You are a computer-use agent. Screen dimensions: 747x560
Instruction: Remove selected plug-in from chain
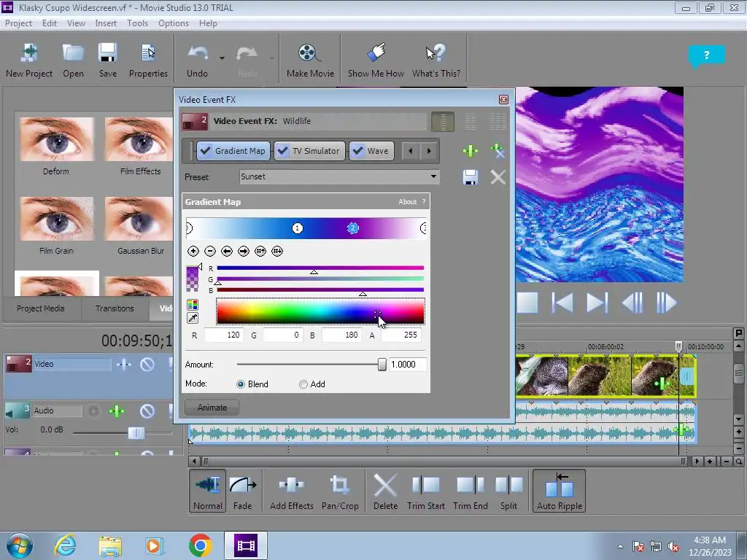tap(498, 151)
